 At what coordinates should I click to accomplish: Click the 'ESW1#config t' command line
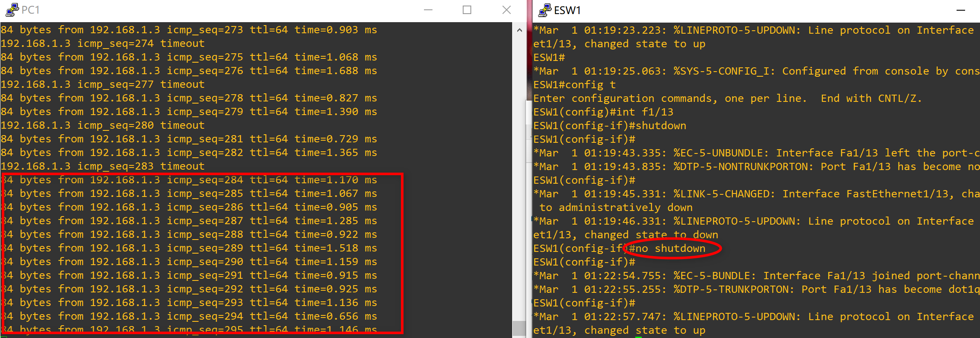[575, 85]
